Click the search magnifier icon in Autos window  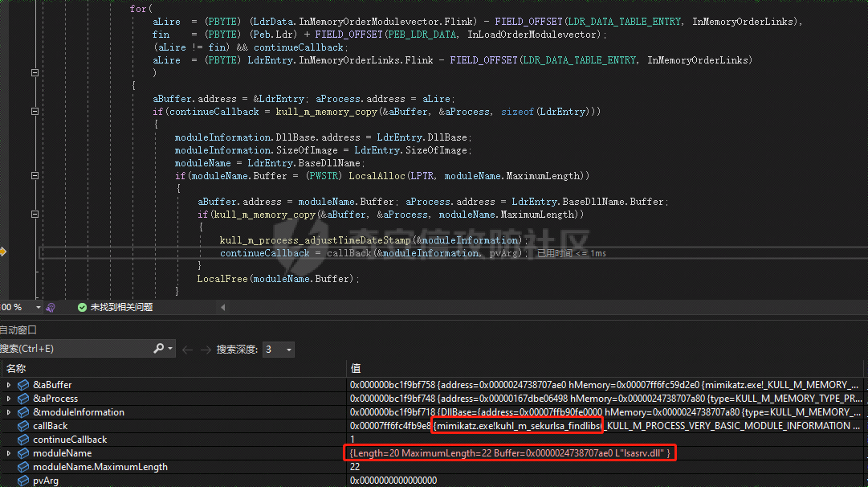pos(159,349)
